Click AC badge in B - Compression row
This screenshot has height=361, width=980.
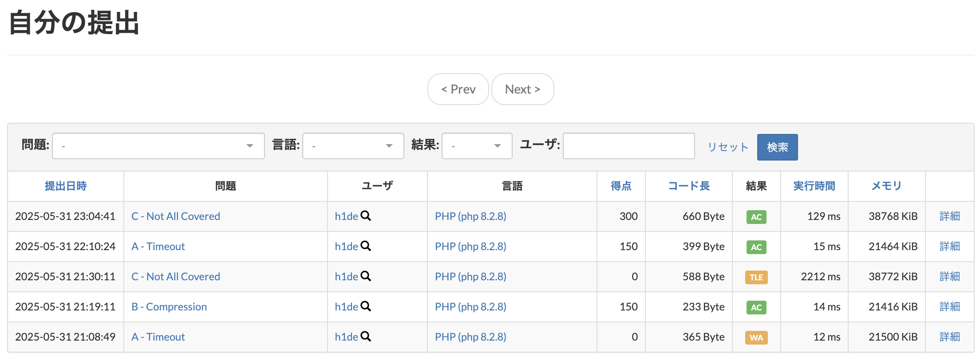click(756, 307)
